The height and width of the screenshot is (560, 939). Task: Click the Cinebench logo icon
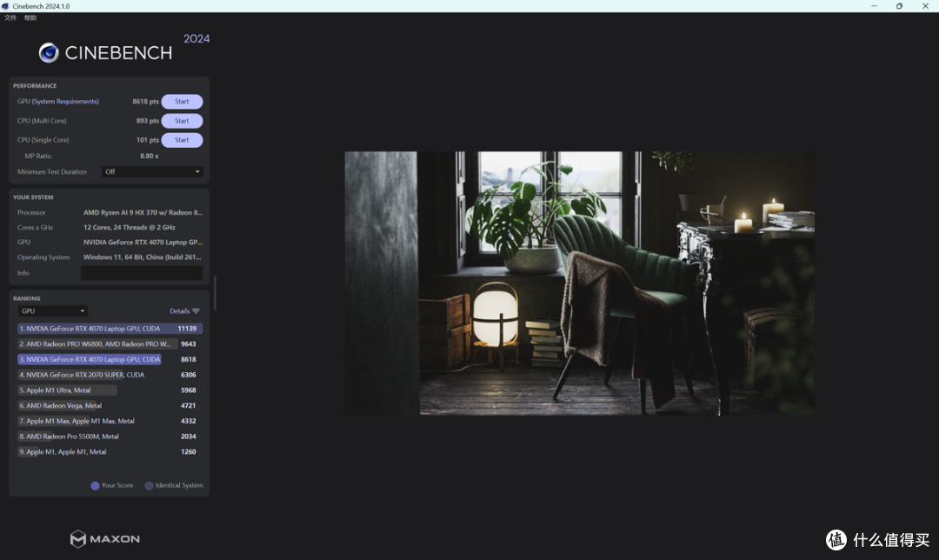pyautogui.click(x=49, y=53)
